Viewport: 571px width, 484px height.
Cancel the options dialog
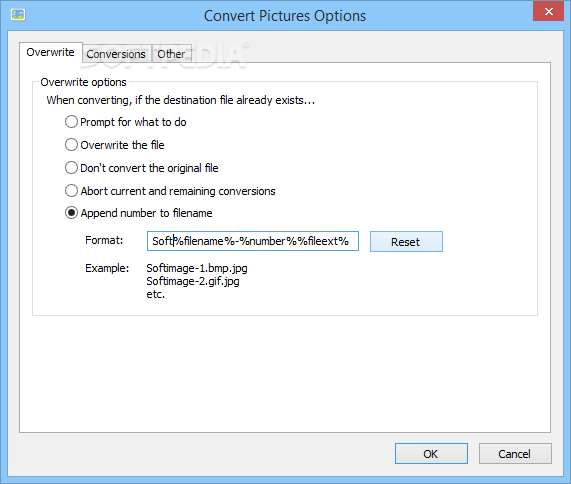coord(515,454)
